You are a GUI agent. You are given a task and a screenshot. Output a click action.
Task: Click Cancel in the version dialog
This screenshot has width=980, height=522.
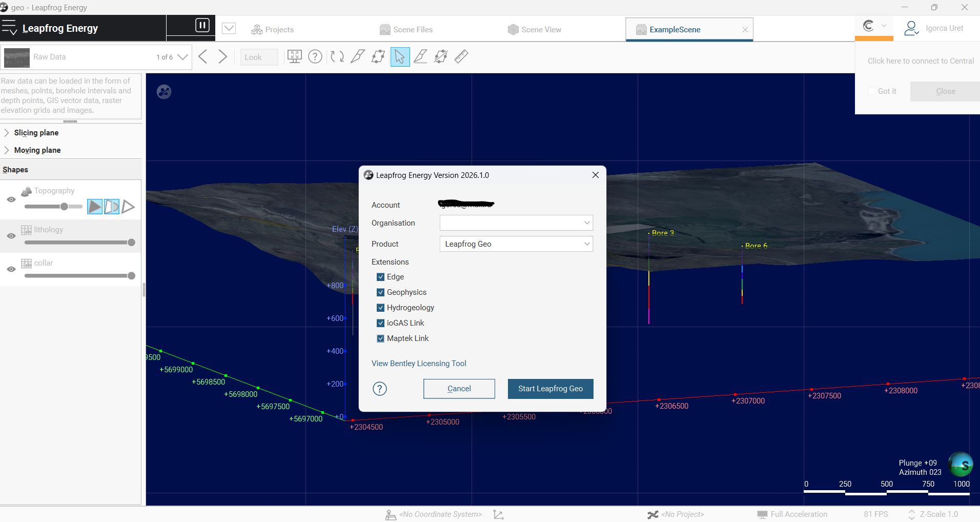tap(459, 389)
